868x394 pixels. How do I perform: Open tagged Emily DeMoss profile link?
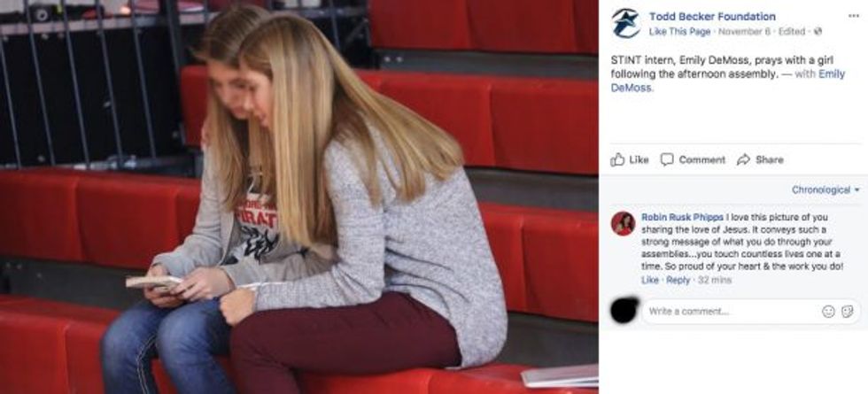tap(728, 81)
